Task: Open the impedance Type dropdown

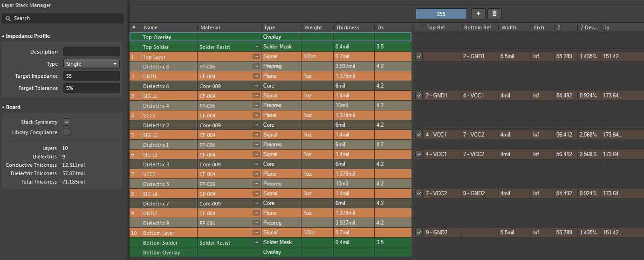Action: point(91,64)
